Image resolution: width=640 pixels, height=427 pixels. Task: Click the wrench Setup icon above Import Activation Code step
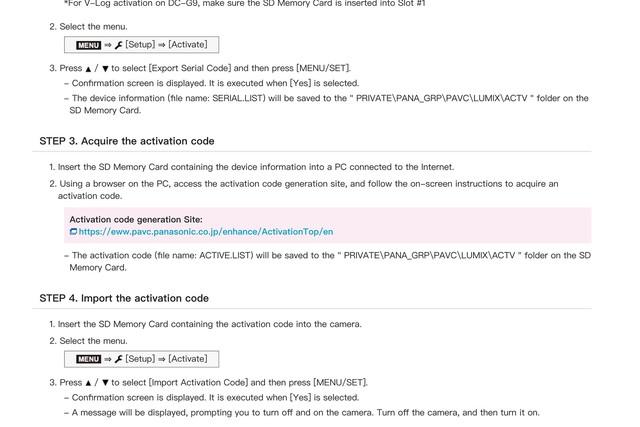[x=119, y=359]
